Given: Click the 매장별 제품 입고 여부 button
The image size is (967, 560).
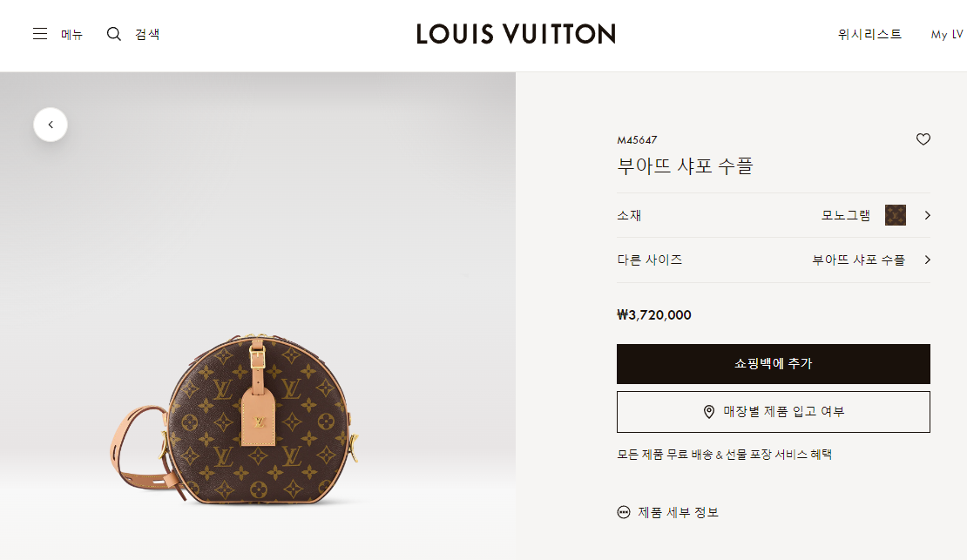Looking at the screenshot, I should [x=774, y=412].
